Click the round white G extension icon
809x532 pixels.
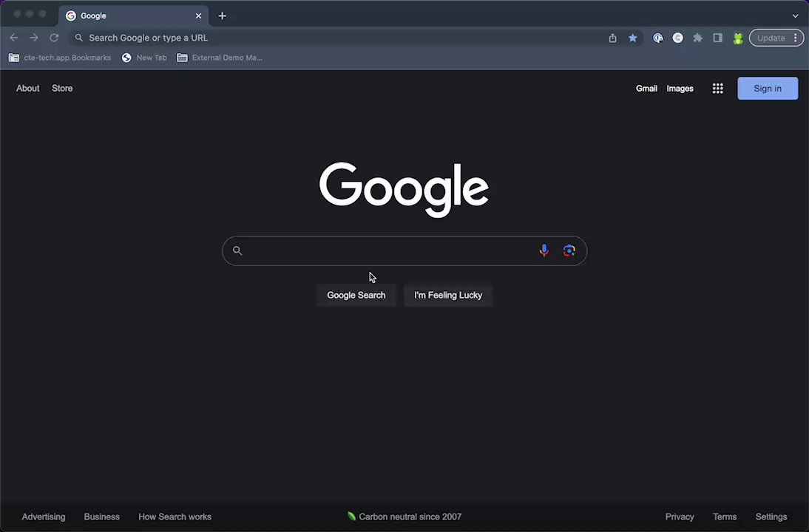coord(678,38)
